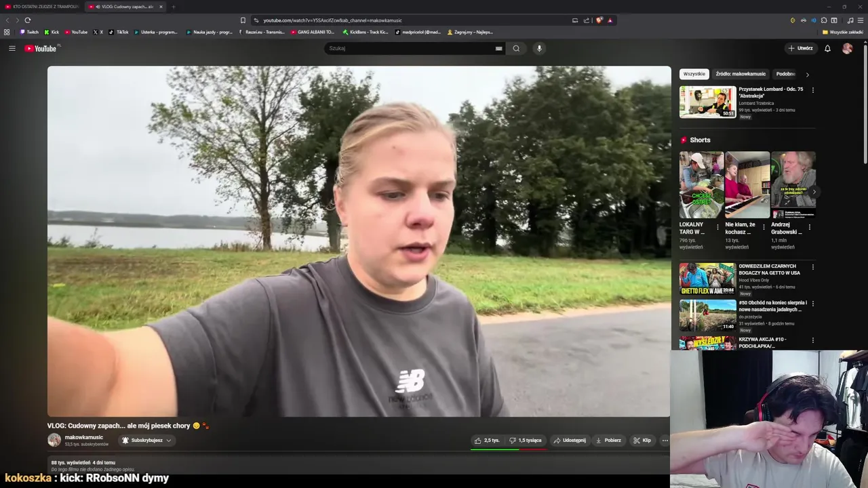Like the video with thumbs up
Image resolution: width=868 pixels, height=488 pixels.
(488, 441)
